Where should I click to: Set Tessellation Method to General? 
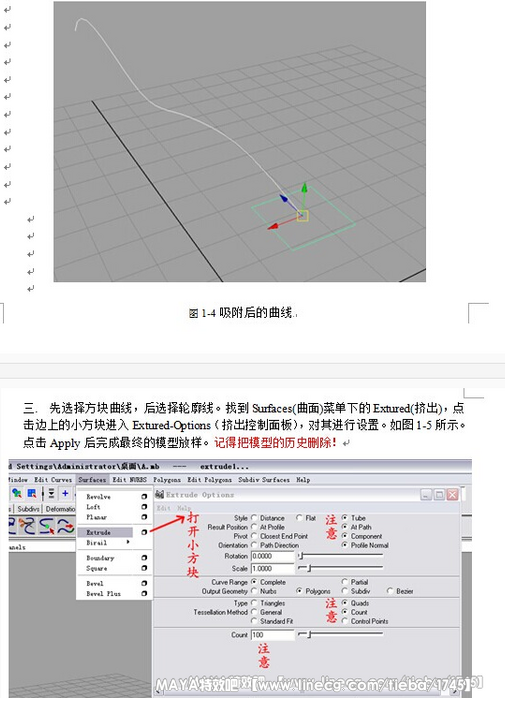254,612
